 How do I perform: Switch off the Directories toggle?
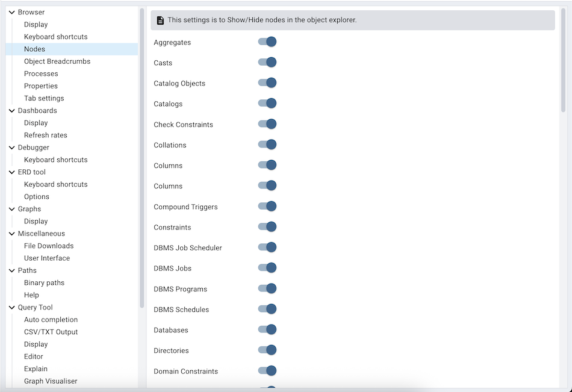pos(267,350)
